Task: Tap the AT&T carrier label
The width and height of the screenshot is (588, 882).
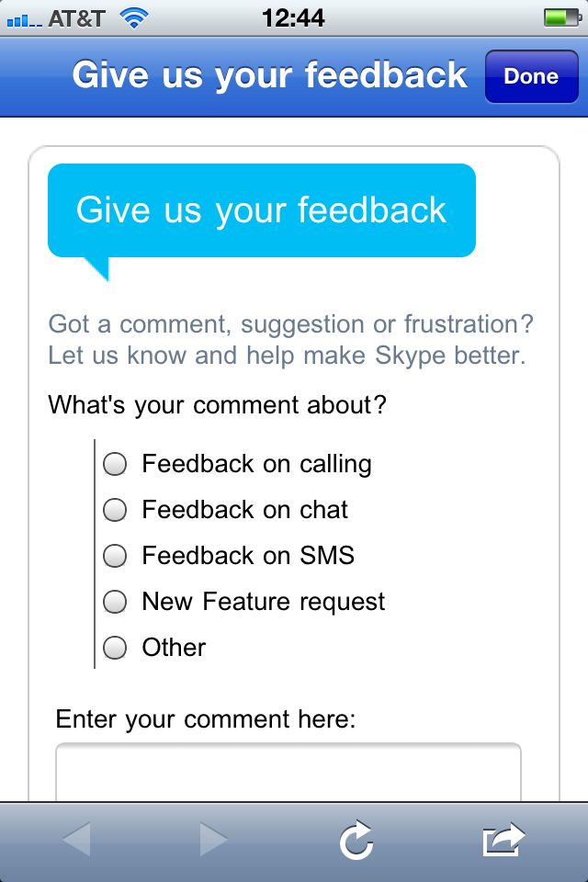Action: [x=78, y=17]
